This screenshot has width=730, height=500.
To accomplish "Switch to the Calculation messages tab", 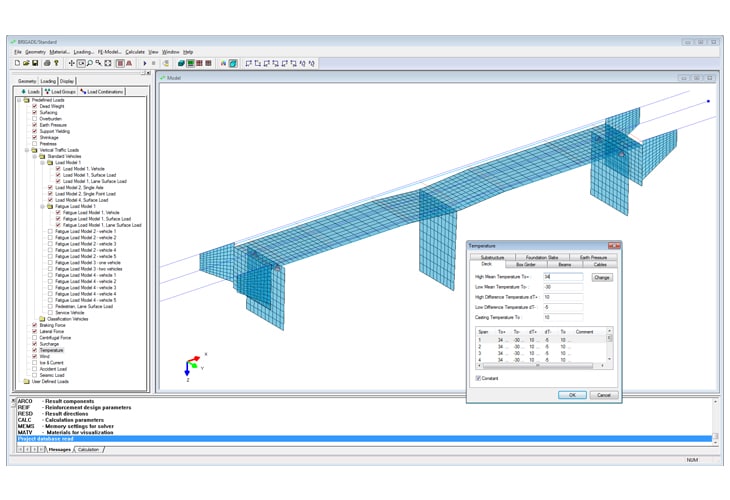I will [x=88, y=450].
